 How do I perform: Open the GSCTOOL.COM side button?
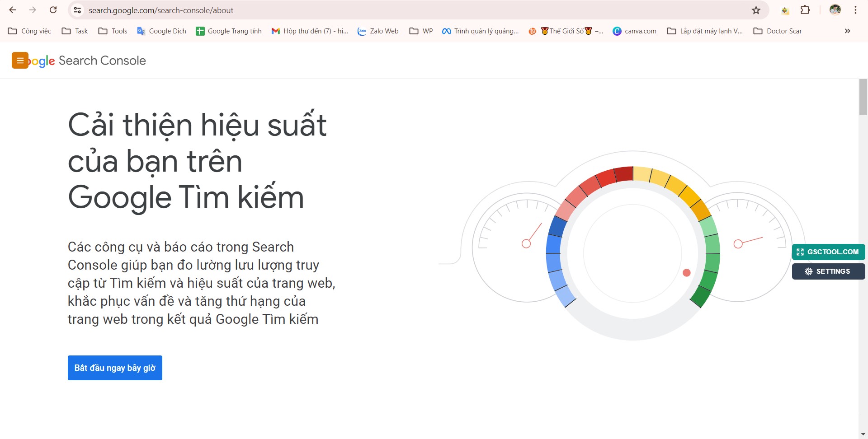point(828,252)
